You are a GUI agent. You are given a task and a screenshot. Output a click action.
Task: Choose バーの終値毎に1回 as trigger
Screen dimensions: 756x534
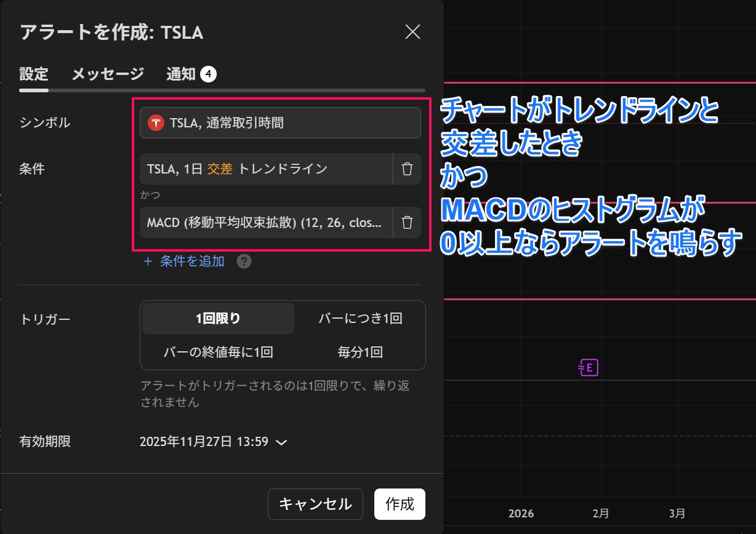click(x=217, y=352)
